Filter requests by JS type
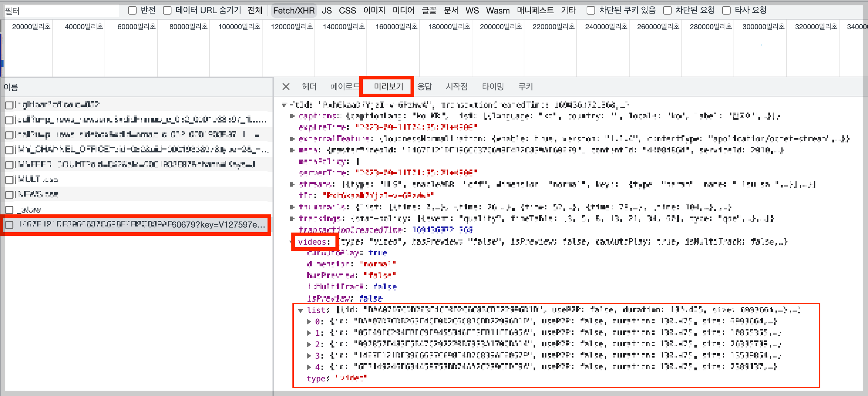This screenshot has height=396, width=868. click(327, 11)
